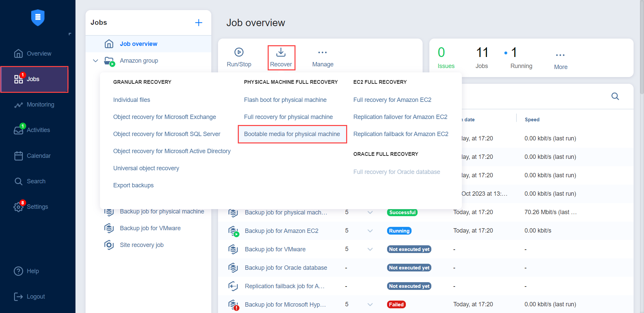Open Help in the sidebar
644x313 pixels.
(x=26, y=271)
